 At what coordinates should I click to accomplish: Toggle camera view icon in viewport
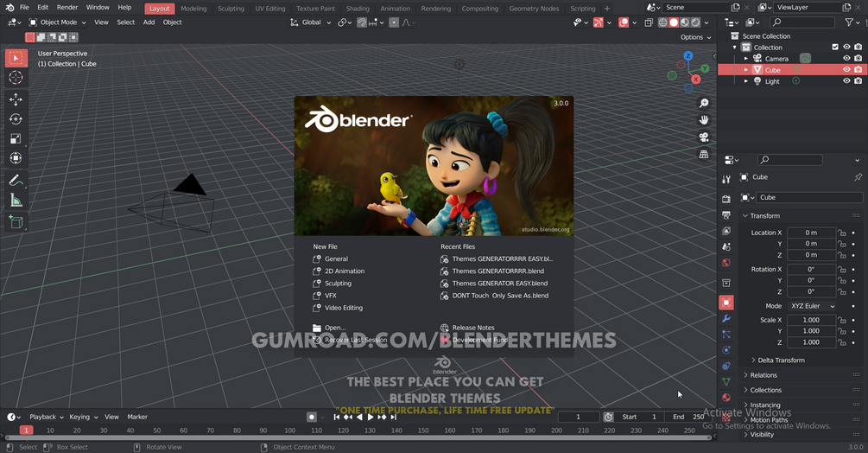[704, 137]
